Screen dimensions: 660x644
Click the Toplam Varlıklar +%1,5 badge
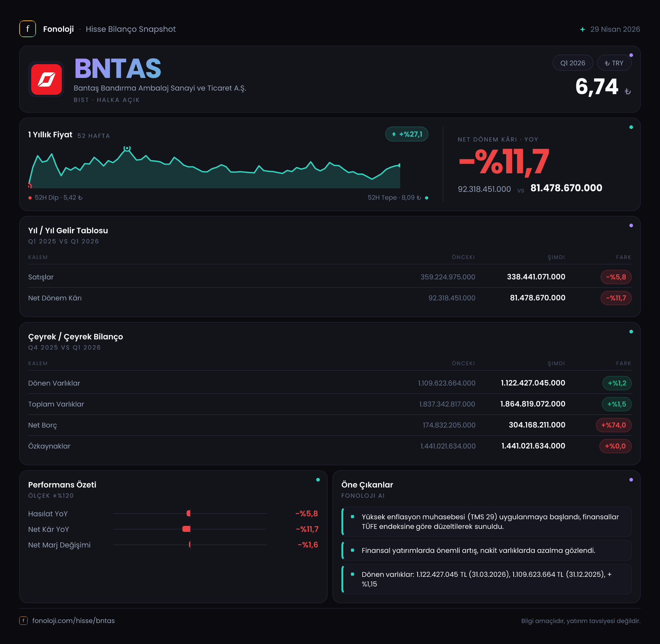pyautogui.click(x=616, y=404)
